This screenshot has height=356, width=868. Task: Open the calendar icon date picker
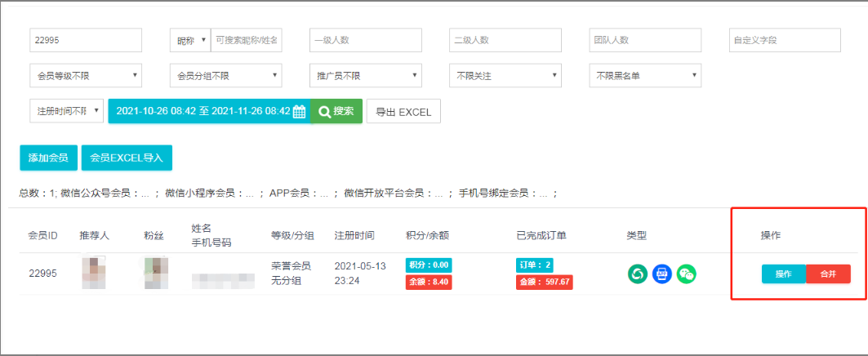(x=300, y=112)
